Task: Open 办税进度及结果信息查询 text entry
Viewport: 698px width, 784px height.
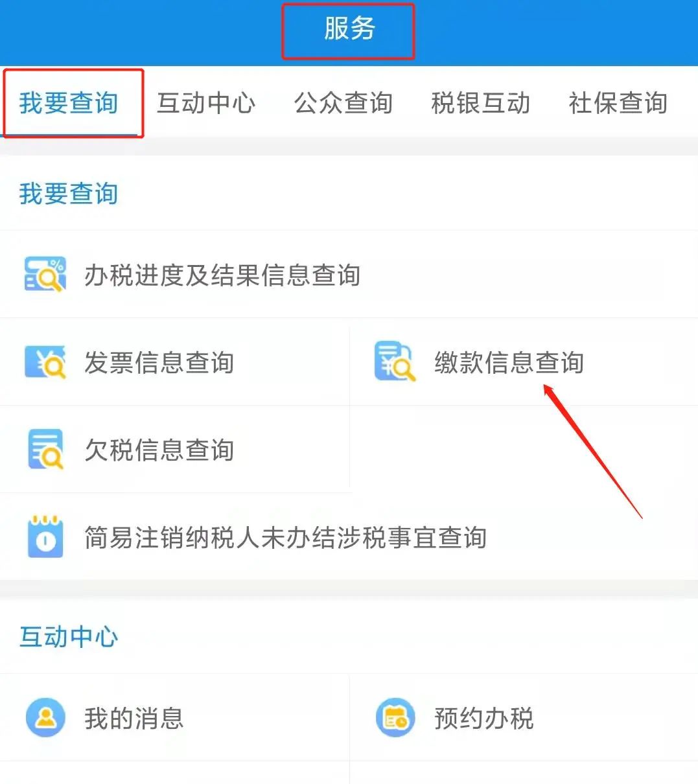Action: coord(222,275)
